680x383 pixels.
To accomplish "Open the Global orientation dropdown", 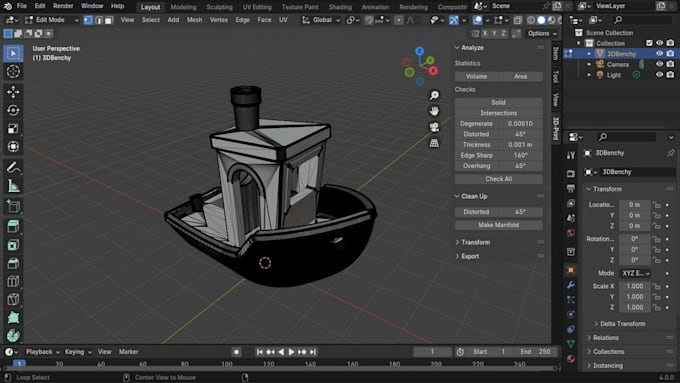I will [321, 20].
